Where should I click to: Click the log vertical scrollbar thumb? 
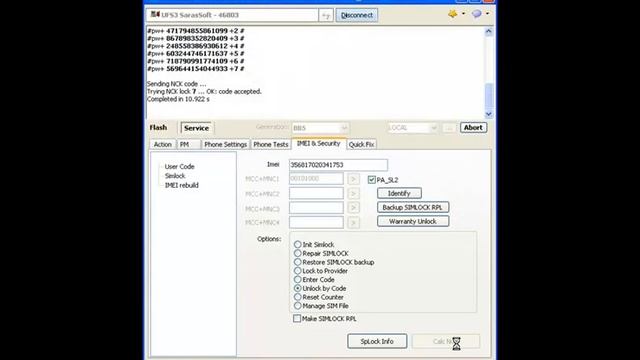pyautogui.click(x=489, y=96)
